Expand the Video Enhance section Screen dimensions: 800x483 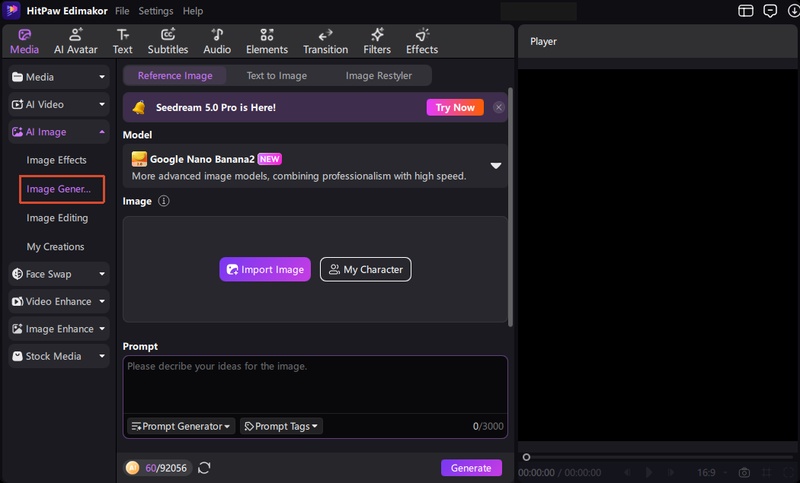pos(59,301)
